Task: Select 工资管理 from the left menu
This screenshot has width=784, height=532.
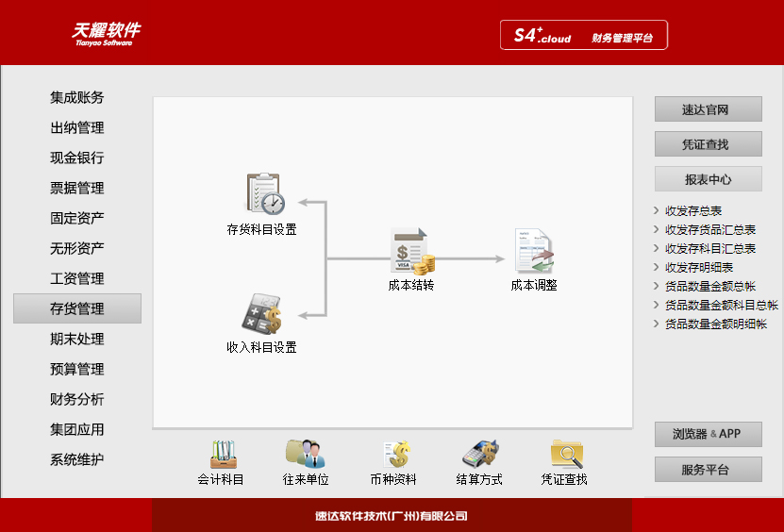Action: [77, 278]
